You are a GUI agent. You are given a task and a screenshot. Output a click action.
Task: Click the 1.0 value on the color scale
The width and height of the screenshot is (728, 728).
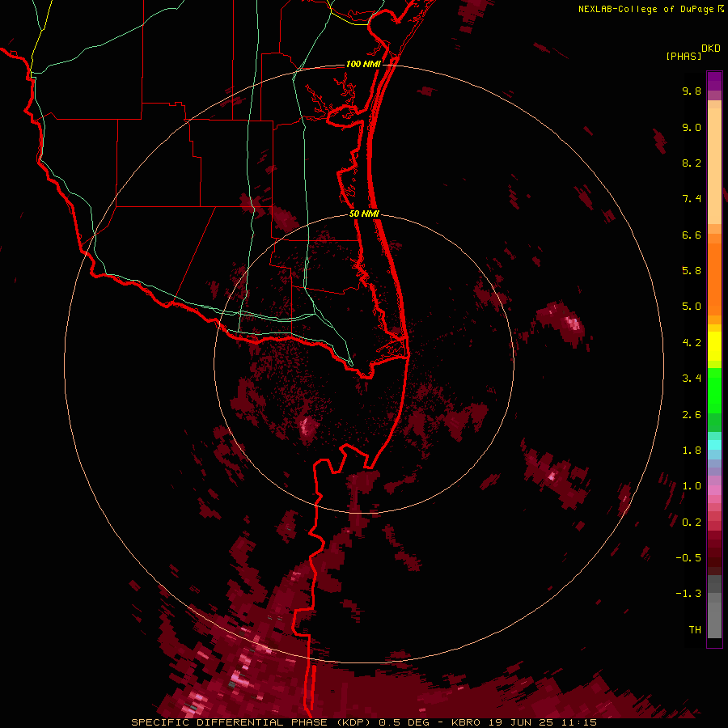click(x=692, y=486)
